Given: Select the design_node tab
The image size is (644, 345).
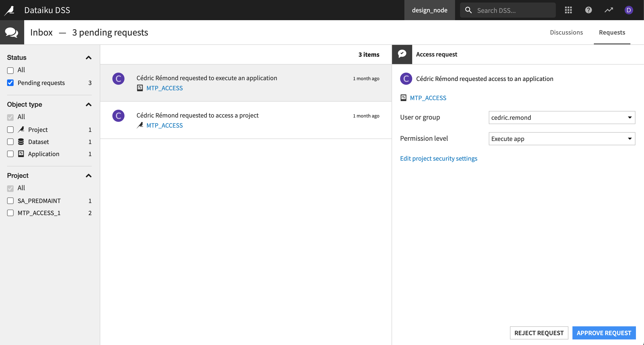Looking at the screenshot, I should 429,10.
